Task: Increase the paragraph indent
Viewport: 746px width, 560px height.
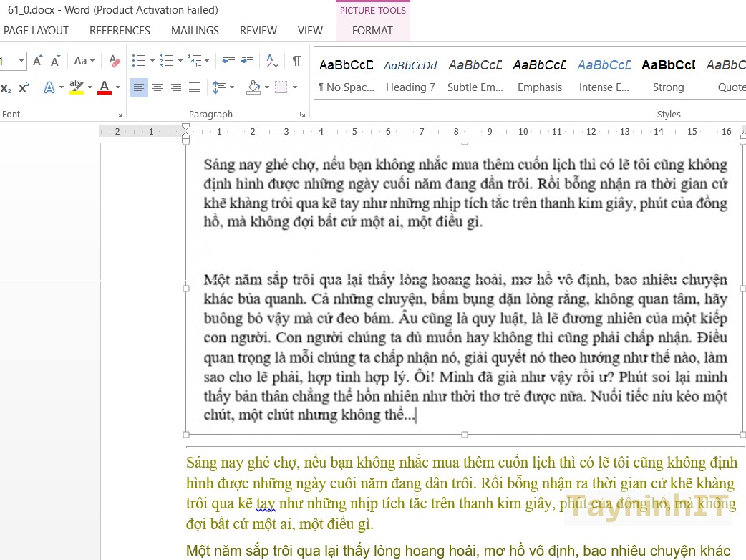Action: click(247, 61)
